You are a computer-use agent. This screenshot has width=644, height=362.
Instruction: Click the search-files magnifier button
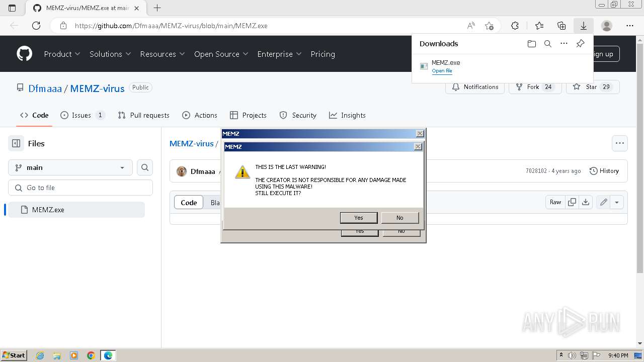(x=145, y=167)
